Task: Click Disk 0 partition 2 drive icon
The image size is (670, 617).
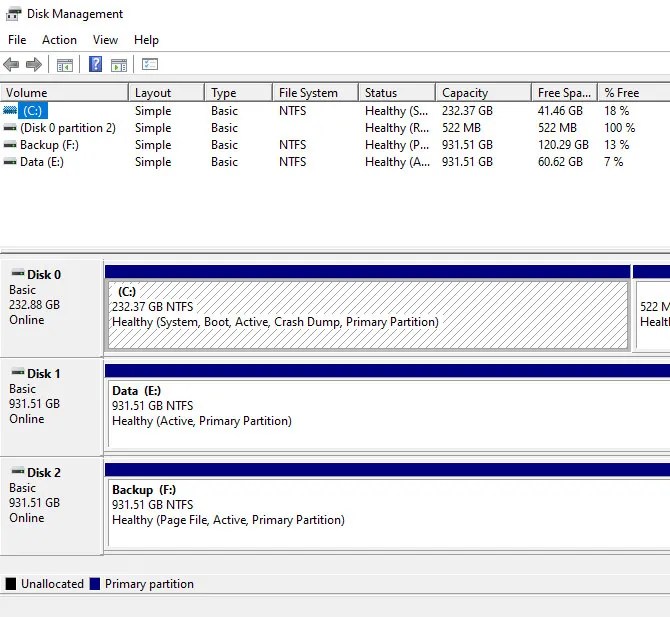Action: click(10, 128)
